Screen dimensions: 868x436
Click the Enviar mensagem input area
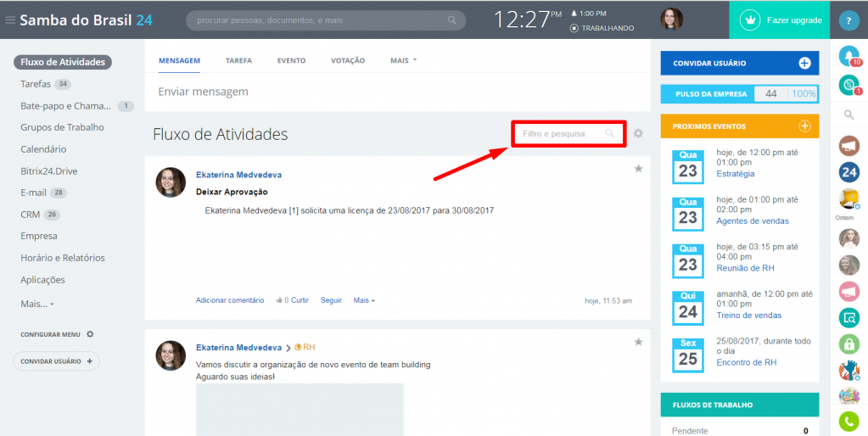[397, 92]
